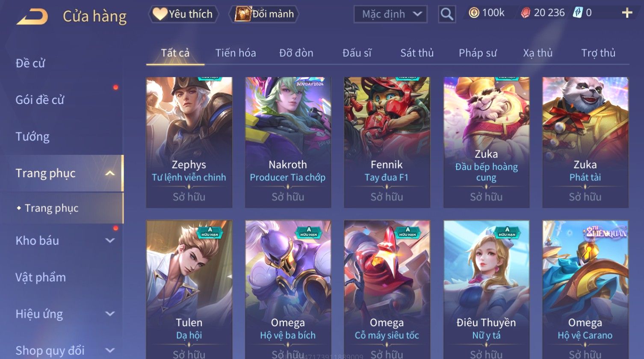Image resolution: width=644 pixels, height=359 pixels.
Task: Open Tướng in the sidebar
Action: 32,137
